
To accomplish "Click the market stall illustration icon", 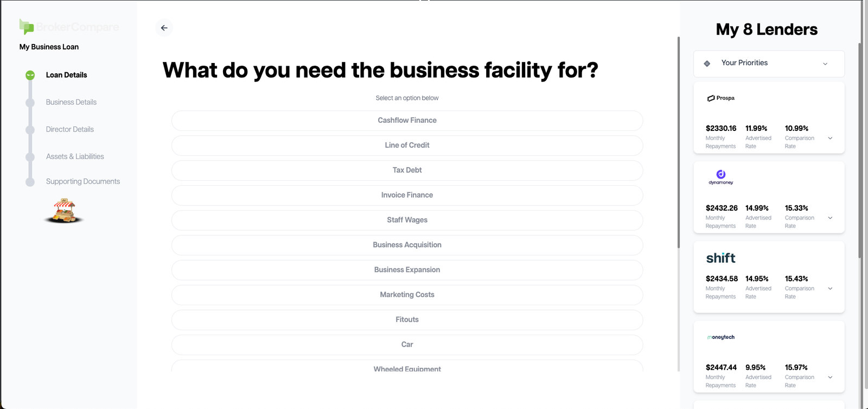I will (x=64, y=211).
